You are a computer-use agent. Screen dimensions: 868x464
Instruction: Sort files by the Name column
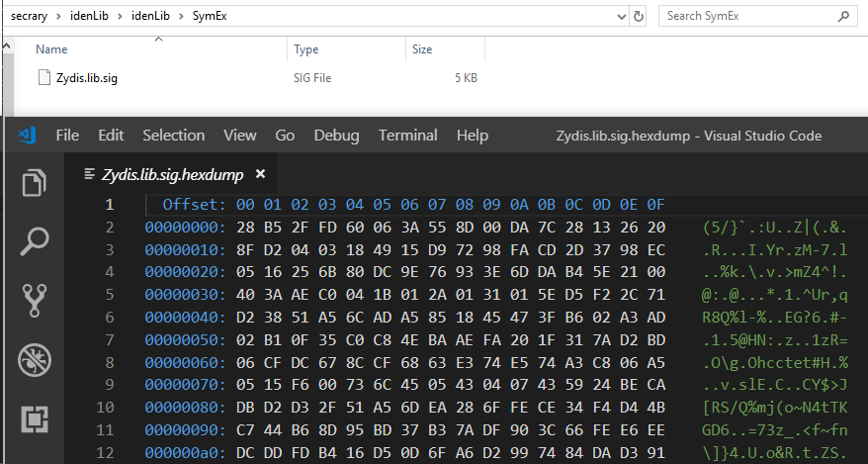tap(51, 48)
